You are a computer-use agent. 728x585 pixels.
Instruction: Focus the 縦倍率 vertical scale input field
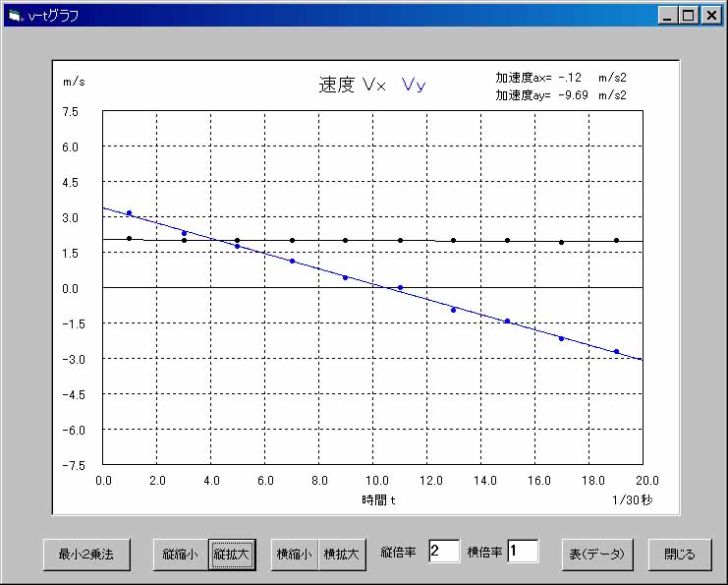[x=443, y=552]
